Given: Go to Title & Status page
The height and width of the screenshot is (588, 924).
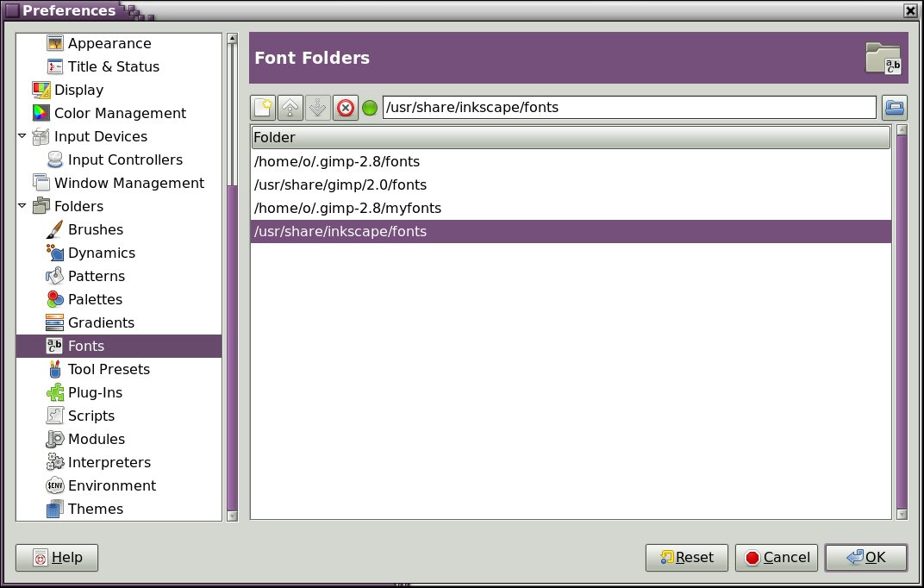Looking at the screenshot, I should click(x=114, y=66).
